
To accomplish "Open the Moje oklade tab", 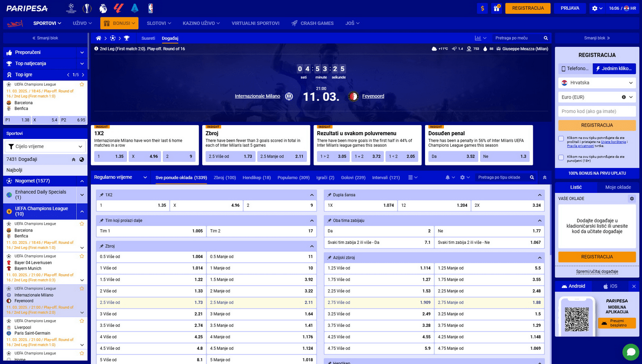I will point(618,187).
